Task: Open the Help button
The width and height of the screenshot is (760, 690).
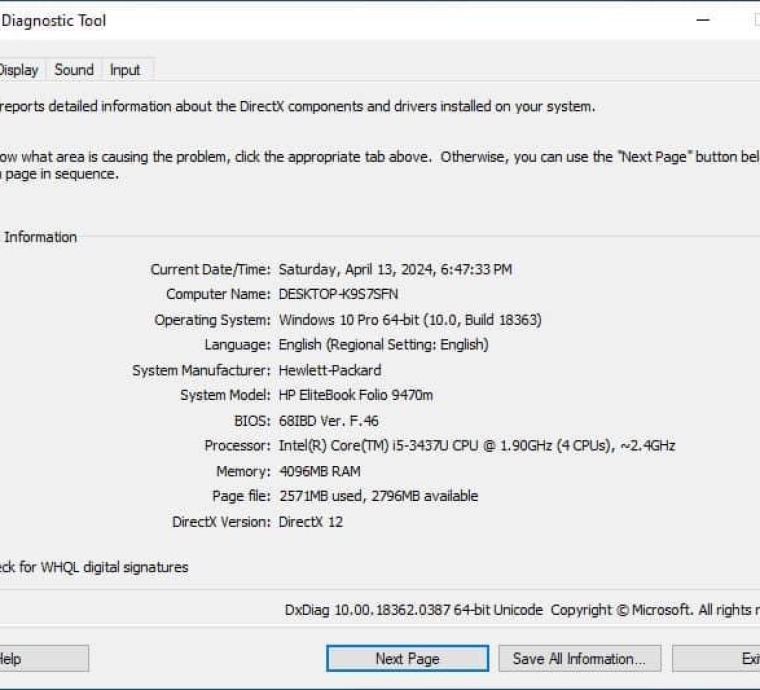Action: point(44,659)
